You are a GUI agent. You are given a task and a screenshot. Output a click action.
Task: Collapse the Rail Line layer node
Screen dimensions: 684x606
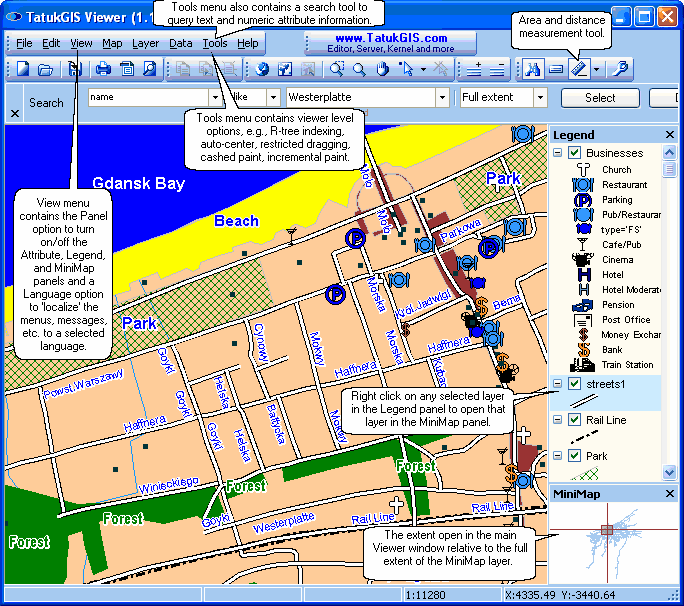[557, 420]
